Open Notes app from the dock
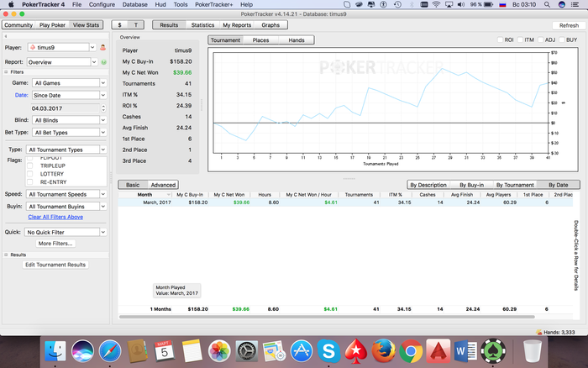 pyautogui.click(x=192, y=351)
